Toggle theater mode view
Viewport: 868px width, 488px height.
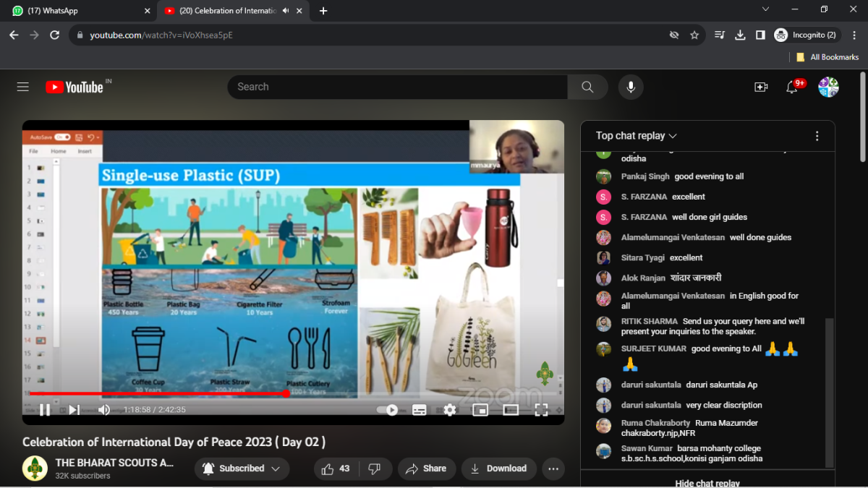coord(511,410)
